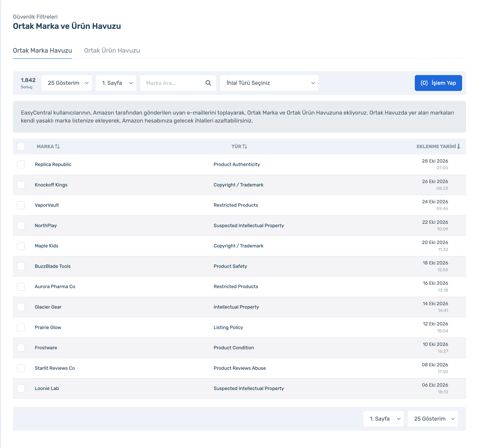477x448 pixels.
Task: Open top 1. Sayfa page dropdown
Action: point(116,83)
